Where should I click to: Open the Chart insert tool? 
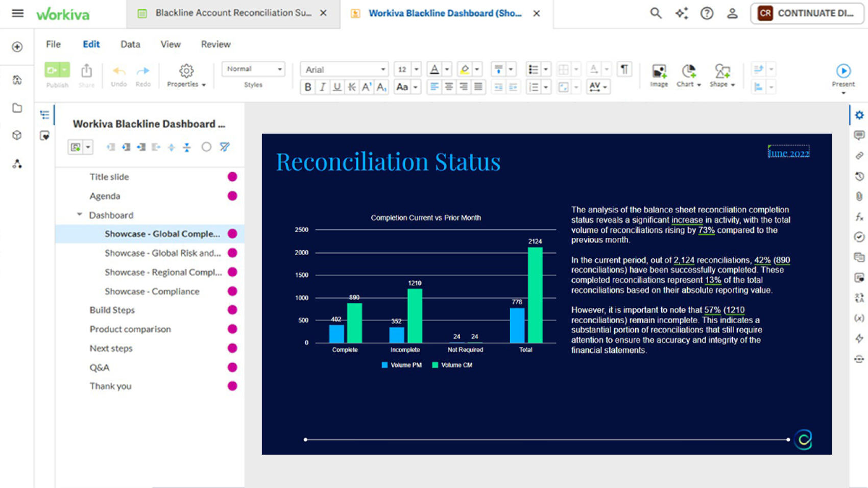pyautogui.click(x=688, y=75)
